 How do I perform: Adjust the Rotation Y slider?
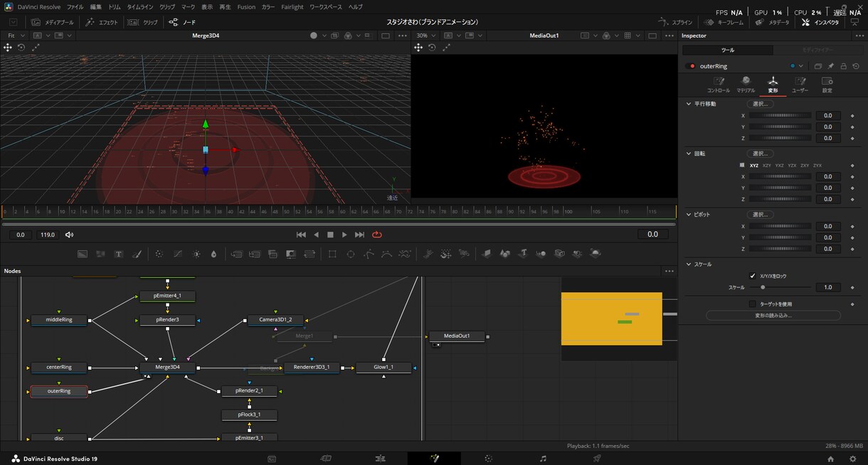780,188
